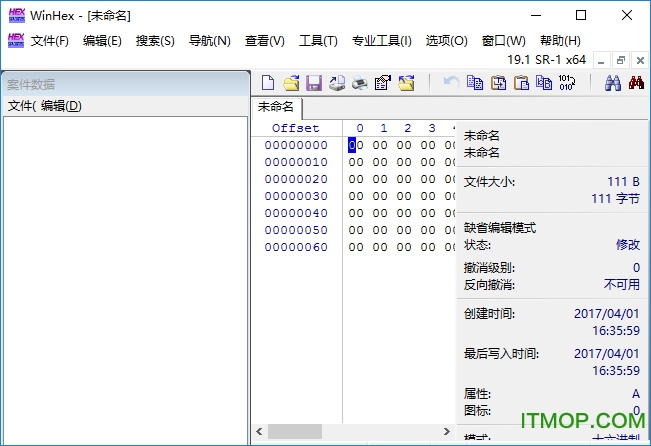Open the 编辑(E) menu
The height and width of the screenshot is (446, 651).
[x=102, y=41]
